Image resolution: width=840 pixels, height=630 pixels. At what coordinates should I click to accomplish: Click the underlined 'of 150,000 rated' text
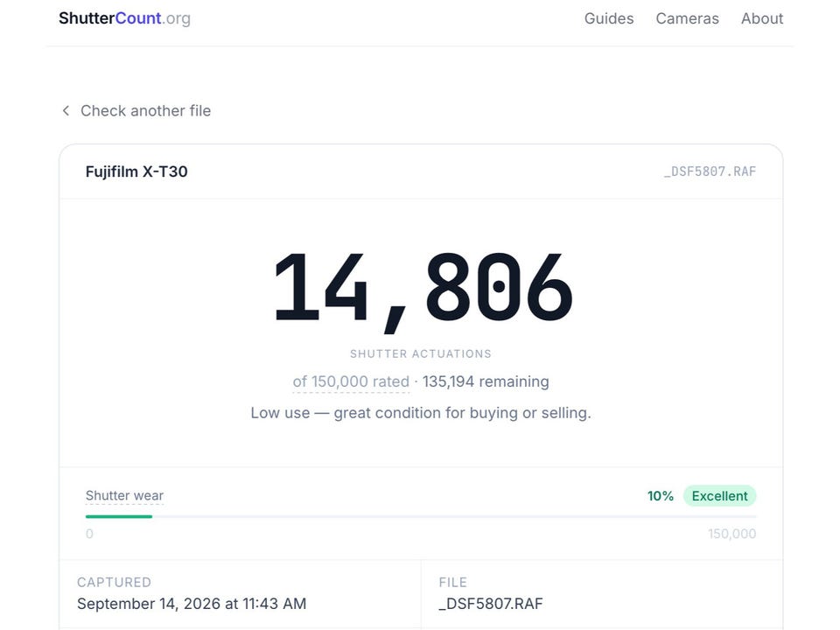[x=351, y=381]
